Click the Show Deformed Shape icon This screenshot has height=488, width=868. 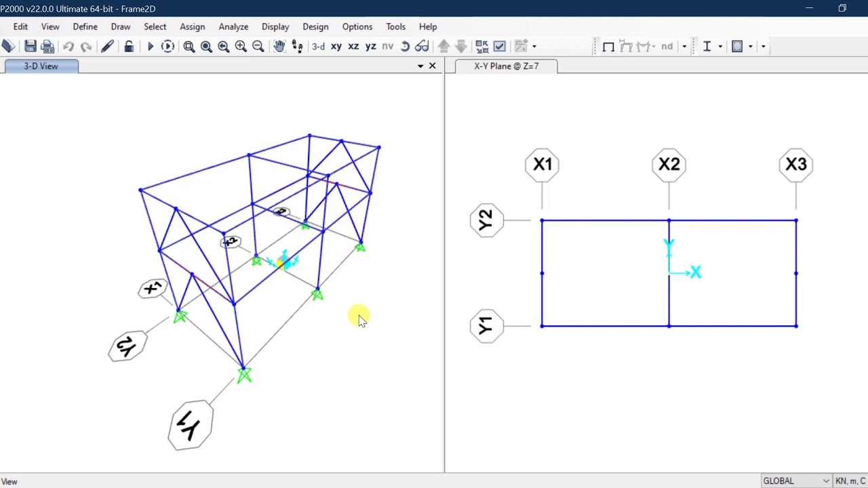pyautogui.click(x=626, y=46)
